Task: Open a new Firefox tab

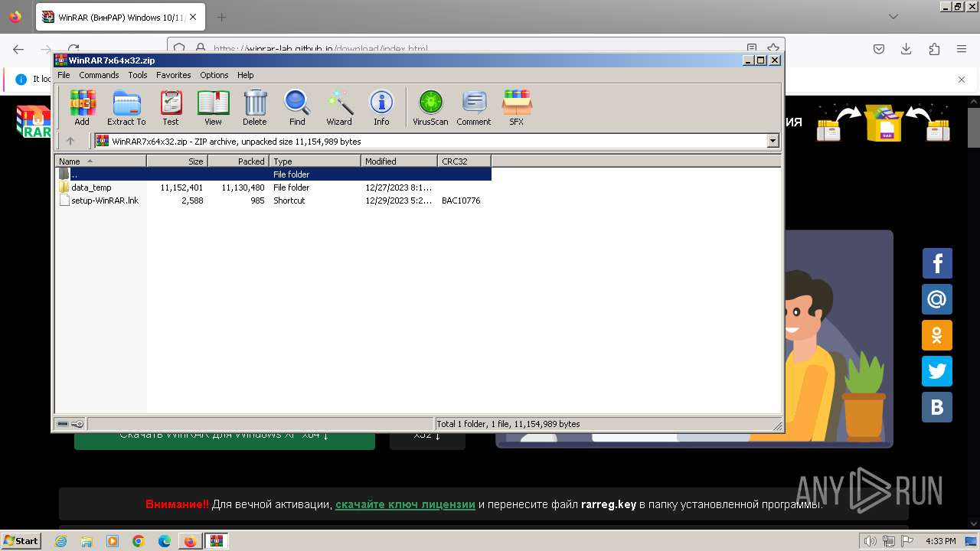Action: click(x=221, y=17)
